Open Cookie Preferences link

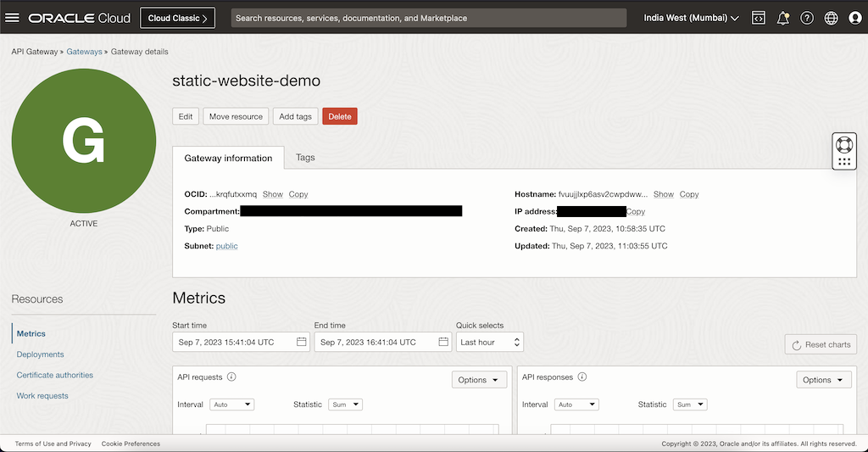click(131, 444)
